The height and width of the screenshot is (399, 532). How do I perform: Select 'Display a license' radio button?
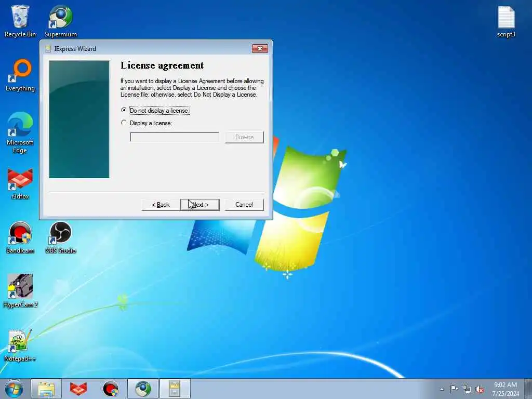pyautogui.click(x=124, y=123)
